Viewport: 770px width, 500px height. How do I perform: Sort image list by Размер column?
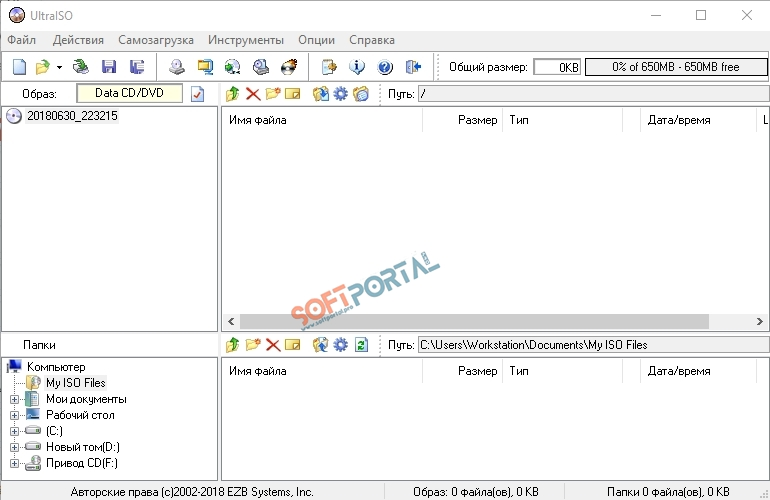(x=463, y=120)
